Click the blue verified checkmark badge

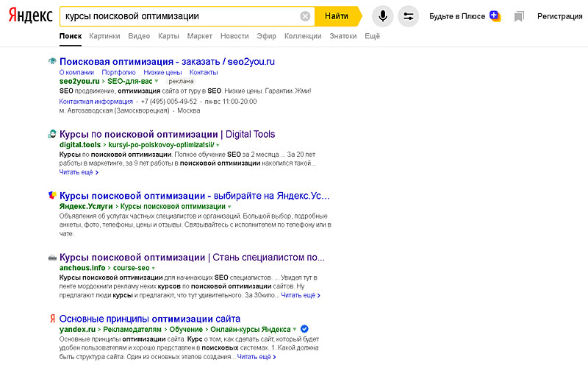[x=304, y=329]
